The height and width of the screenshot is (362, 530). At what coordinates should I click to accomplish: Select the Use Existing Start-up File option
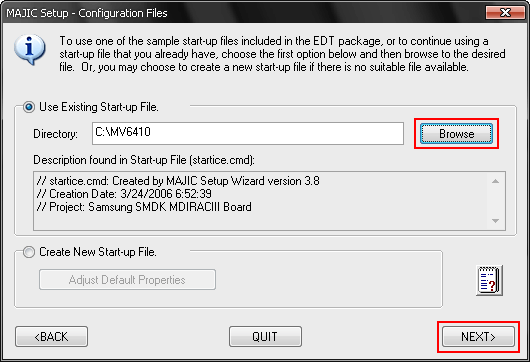(x=29, y=107)
